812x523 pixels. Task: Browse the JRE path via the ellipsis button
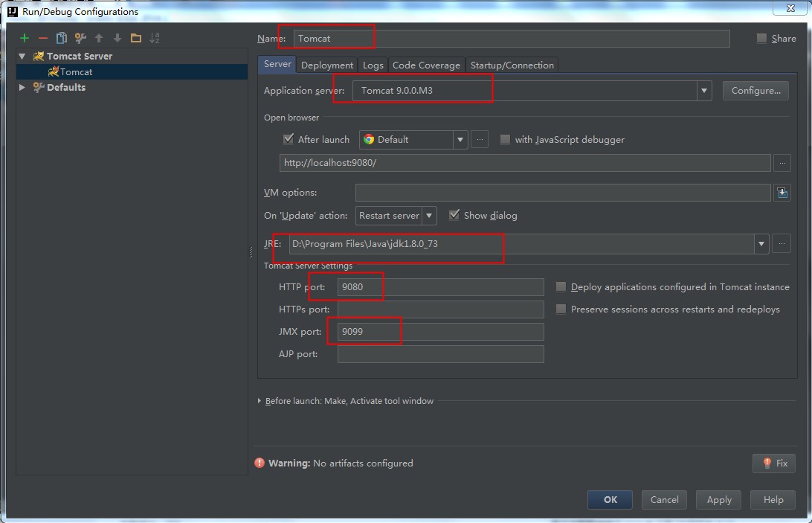pyautogui.click(x=782, y=243)
